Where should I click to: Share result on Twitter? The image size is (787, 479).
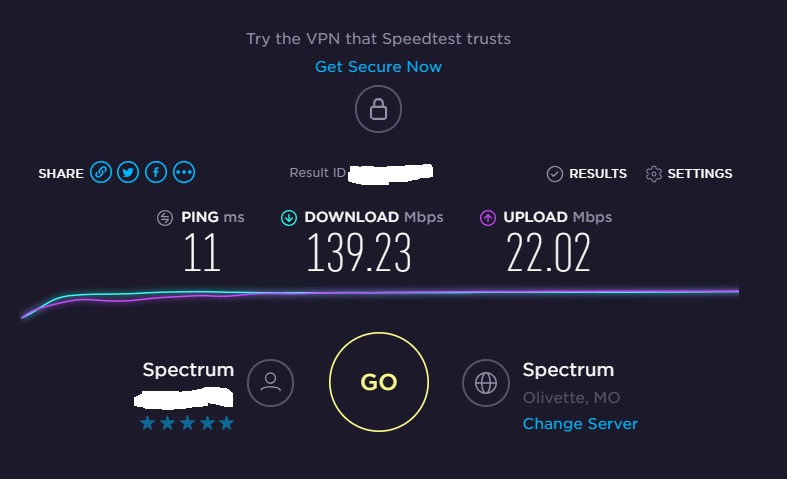[128, 173]
